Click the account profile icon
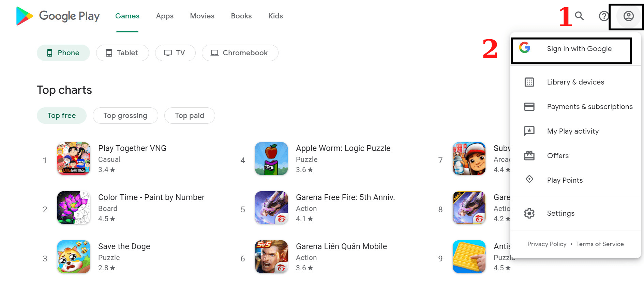 click(x=628, y=16)
